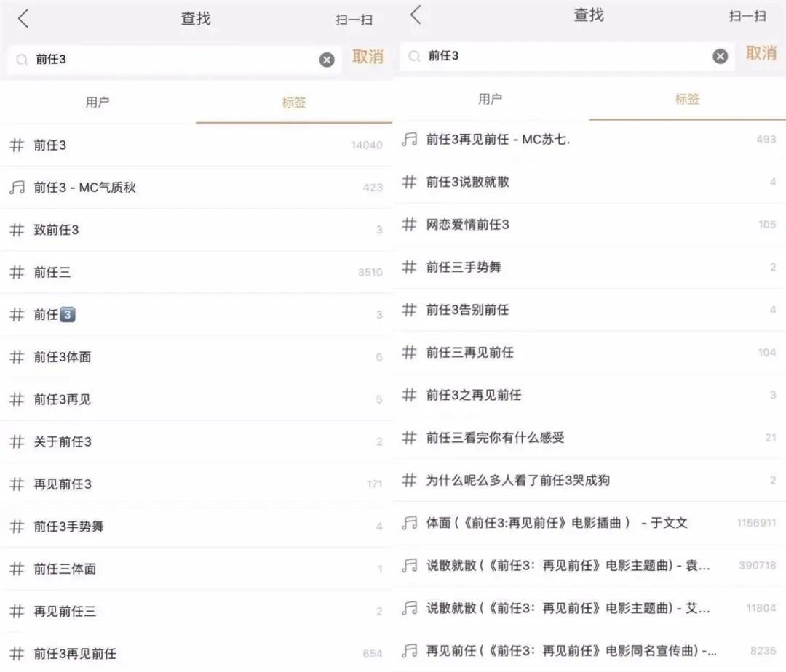Tap music note icon beside 体面 by 于文文

(x=410, y=523)
